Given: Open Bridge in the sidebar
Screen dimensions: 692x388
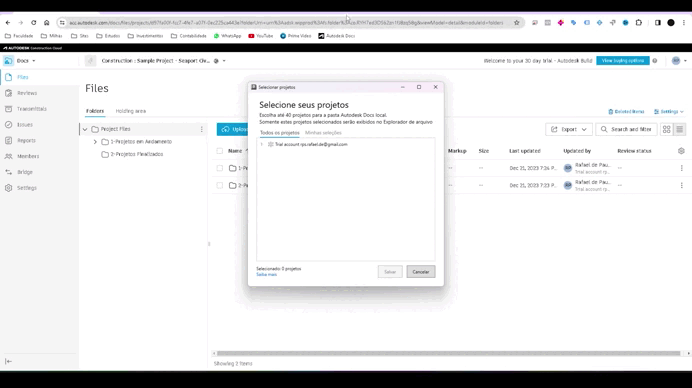Looking at the screenshot, I should pyautogui.click(x=25, y=172).
